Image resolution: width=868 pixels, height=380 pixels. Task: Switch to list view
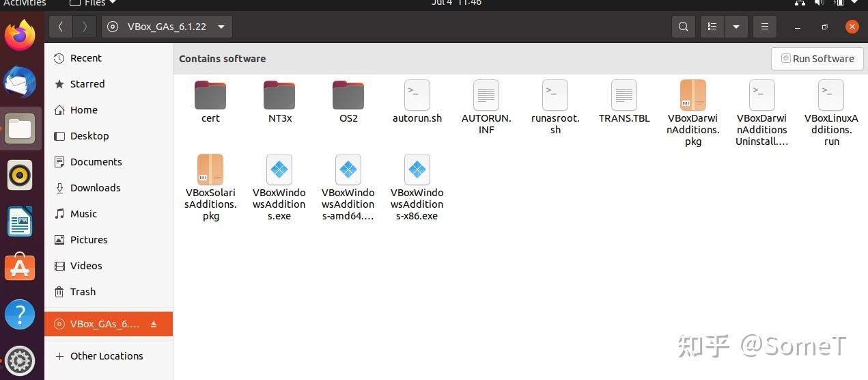(x=712, y=27)
